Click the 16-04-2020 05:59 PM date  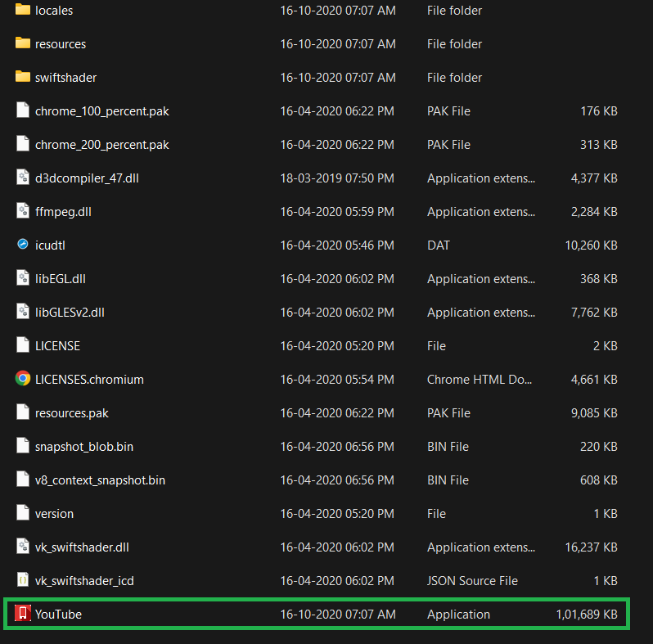coord(337,212)
